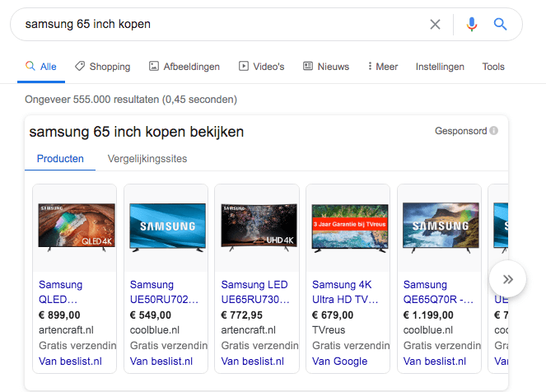Click the Van Google link
Image resolution: width=546 pixels, height=392 pixels.
pos(339,361)
